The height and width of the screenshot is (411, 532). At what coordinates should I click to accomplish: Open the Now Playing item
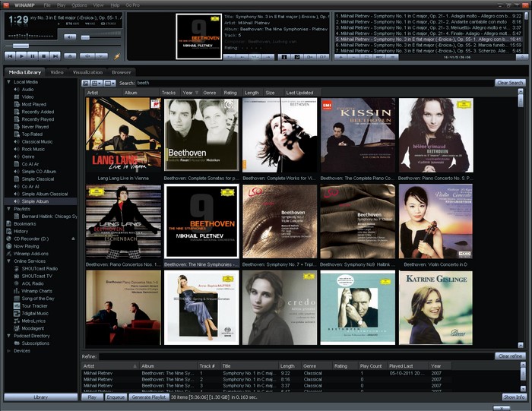(x=26, y=246)
